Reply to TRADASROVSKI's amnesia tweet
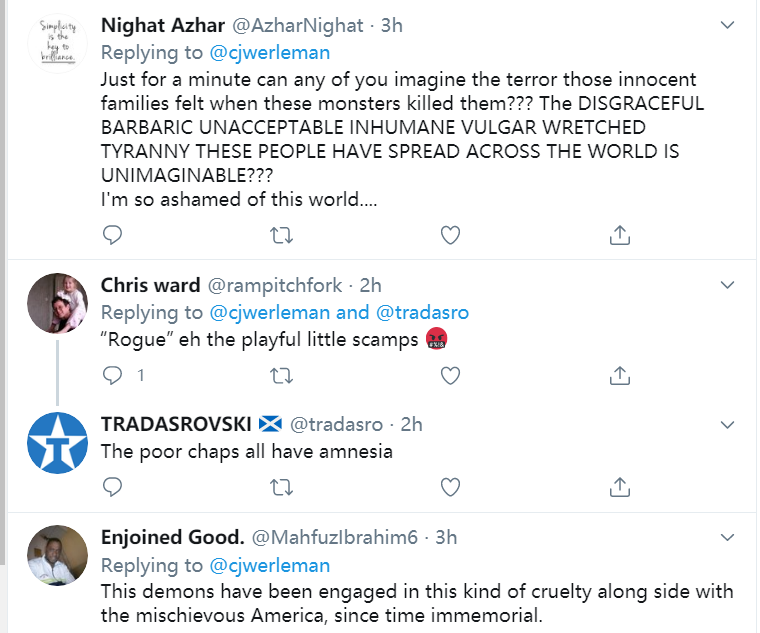The image size is (760, 633). [113, 486]
